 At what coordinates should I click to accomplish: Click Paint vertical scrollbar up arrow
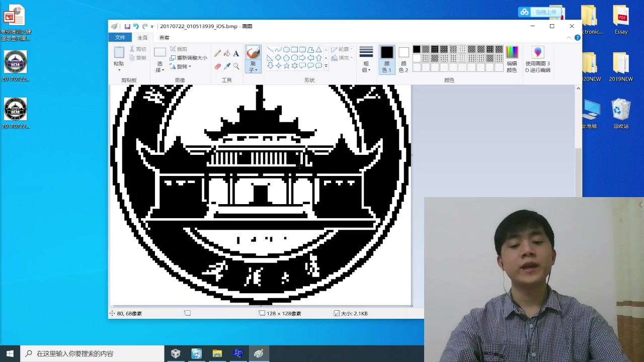(578, 88)
